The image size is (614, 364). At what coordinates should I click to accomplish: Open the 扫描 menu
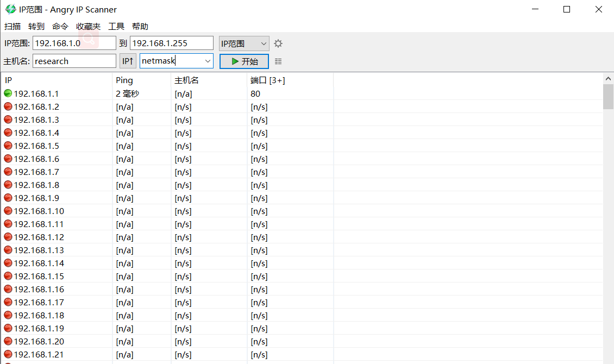(12, 26)
